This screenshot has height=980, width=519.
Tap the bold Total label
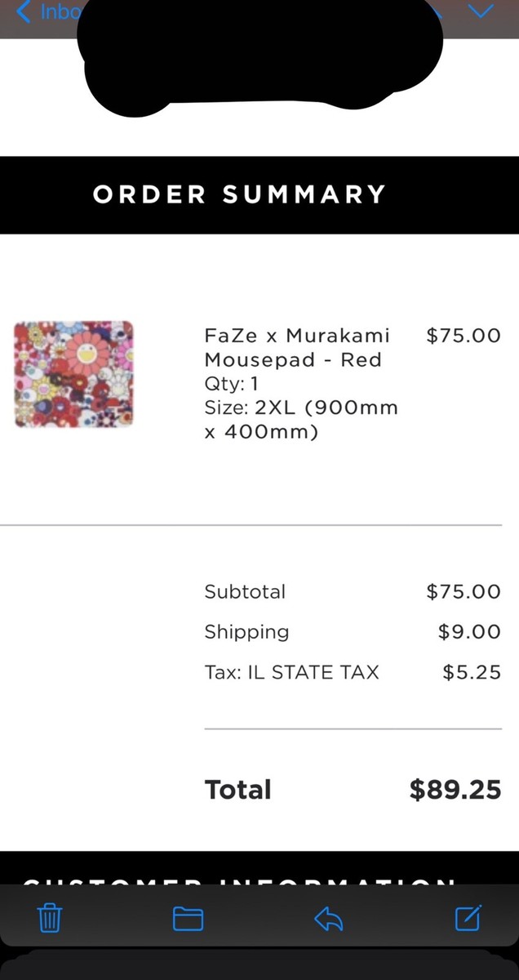point(237,790)
